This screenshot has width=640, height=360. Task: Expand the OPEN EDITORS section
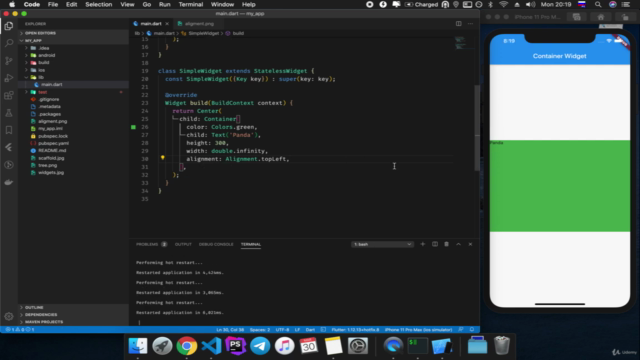coord(40,33)
